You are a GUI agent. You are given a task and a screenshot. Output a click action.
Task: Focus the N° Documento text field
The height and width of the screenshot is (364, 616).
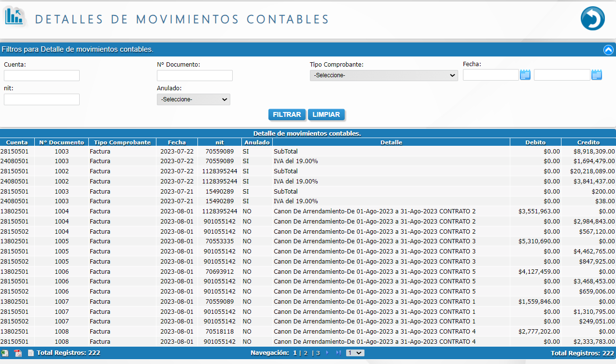pos(195,75)
